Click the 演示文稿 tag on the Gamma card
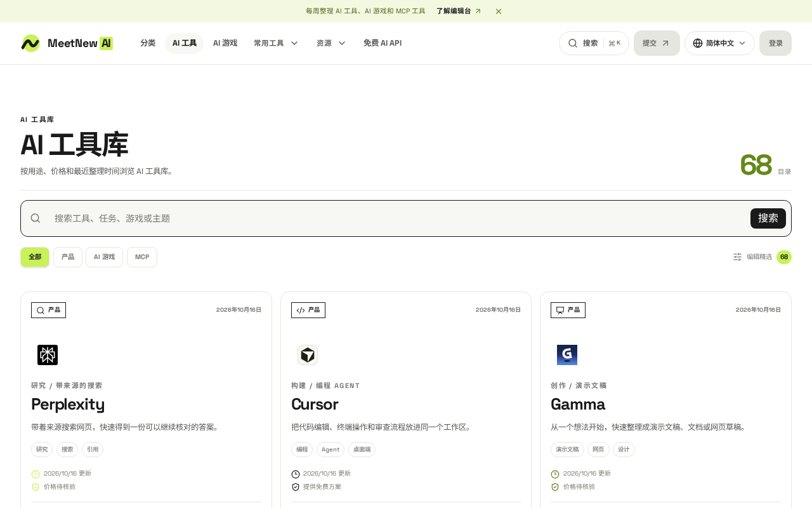 click(x=567, y=450)
